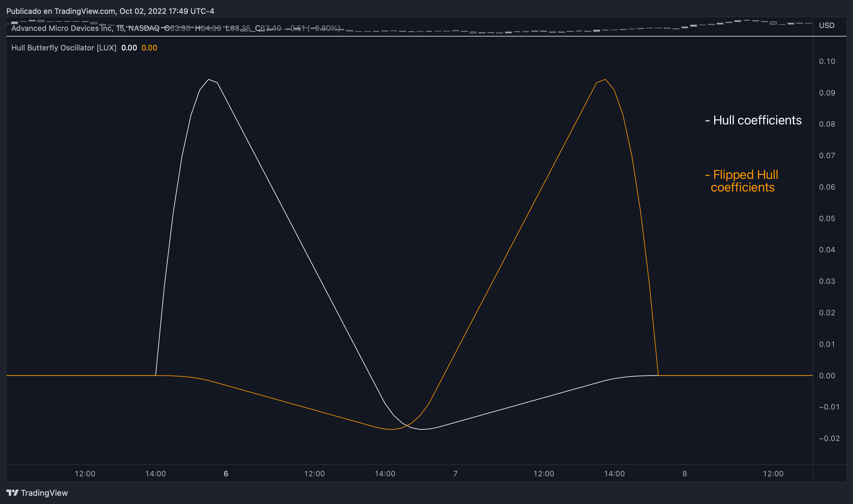Click the date label 7 on time axis

(x=455, y=474)
